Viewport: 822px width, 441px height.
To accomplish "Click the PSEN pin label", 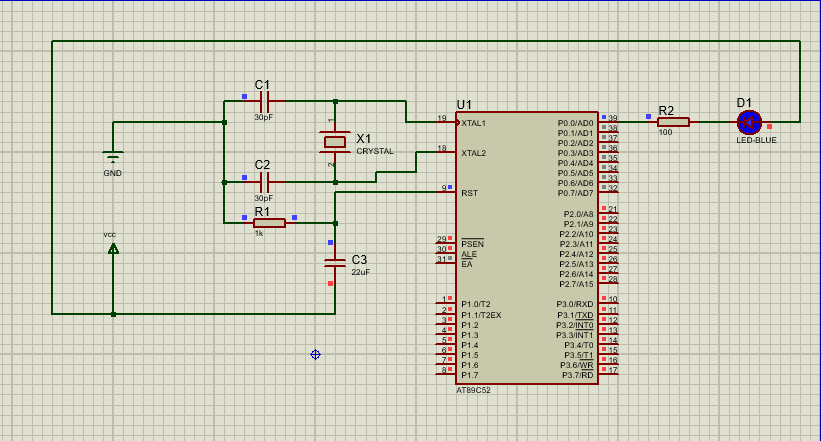I will pos(472,244).
